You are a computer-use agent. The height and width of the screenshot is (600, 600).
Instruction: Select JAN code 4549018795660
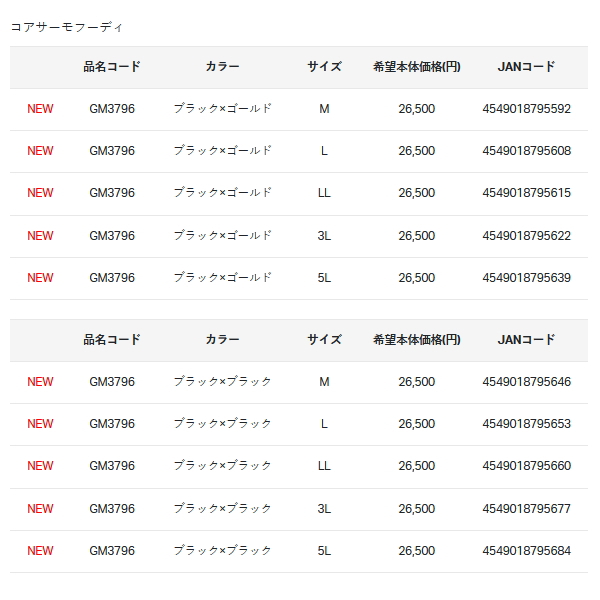[526, 466]
